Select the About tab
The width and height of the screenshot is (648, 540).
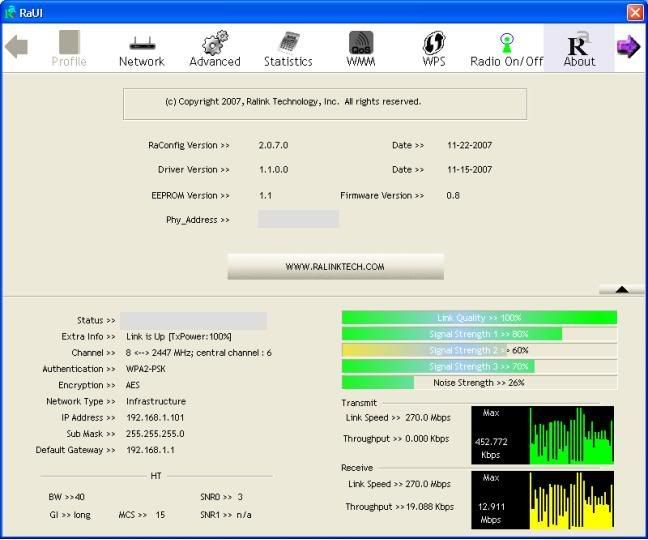tap(579, 47)
